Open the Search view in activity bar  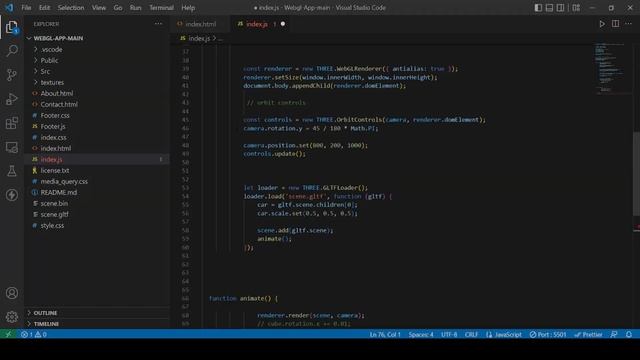12,51
